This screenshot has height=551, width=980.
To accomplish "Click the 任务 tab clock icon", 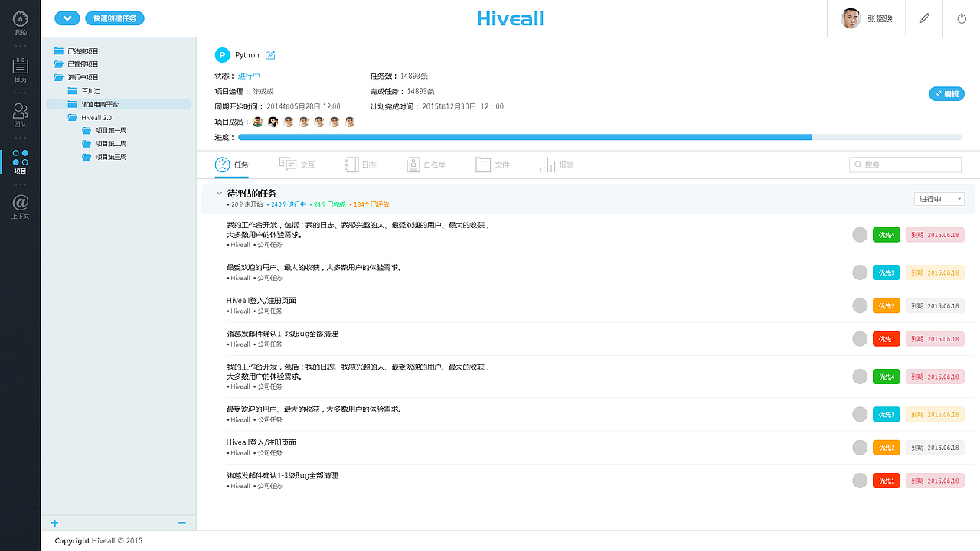I will click(222, 165).
